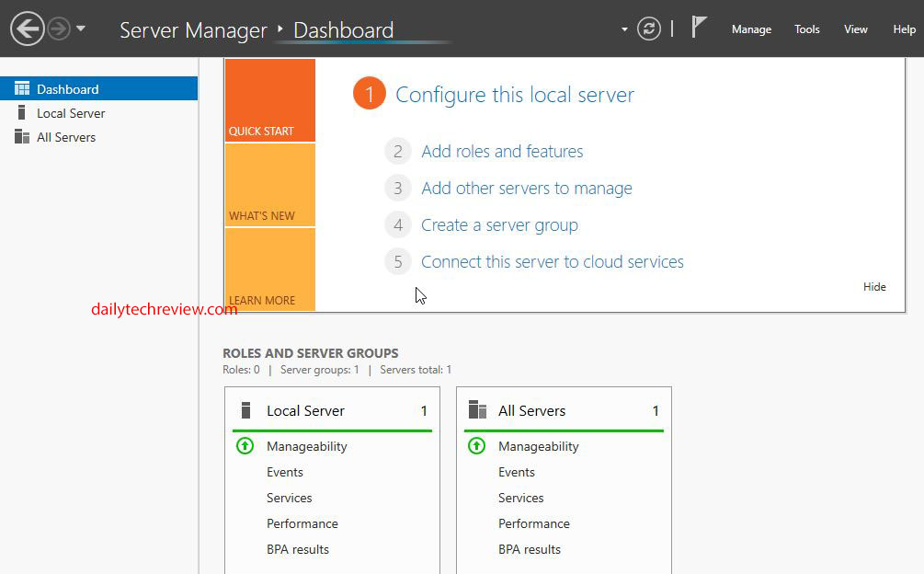Open the breadcrumb dropdown left of the refresh icon
This screenshot has width=924, height=574.
click(x=623, y=29)
